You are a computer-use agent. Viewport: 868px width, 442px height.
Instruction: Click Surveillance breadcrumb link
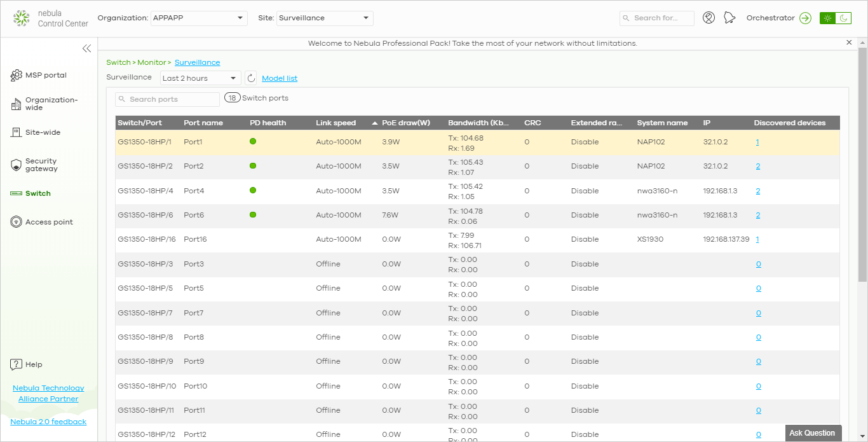[198, 62]
